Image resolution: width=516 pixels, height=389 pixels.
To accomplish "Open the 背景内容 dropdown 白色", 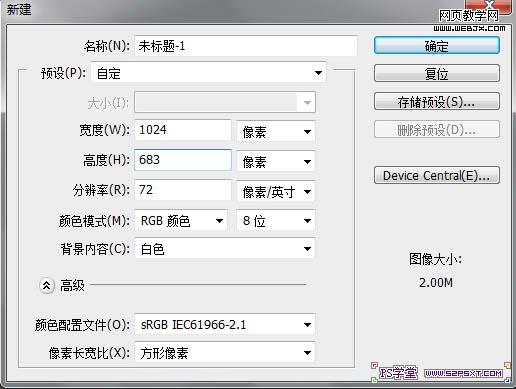I will (x=225, y=249).
